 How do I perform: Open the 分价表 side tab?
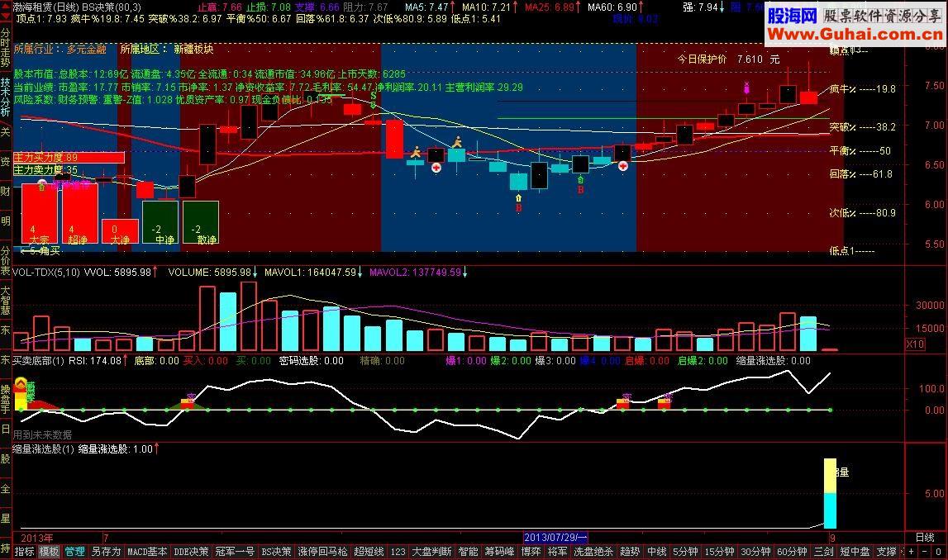(x=6, y=260)
